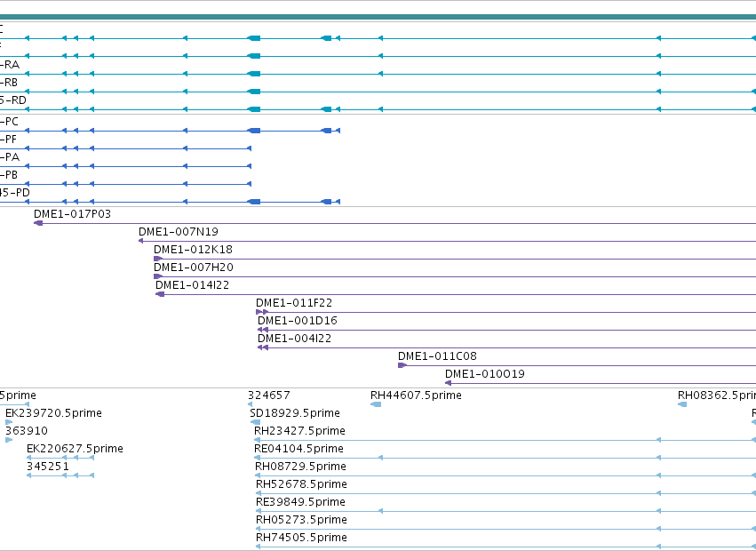
Task: Click the RE39849.5prime label
Action: (x=300, y=502)
